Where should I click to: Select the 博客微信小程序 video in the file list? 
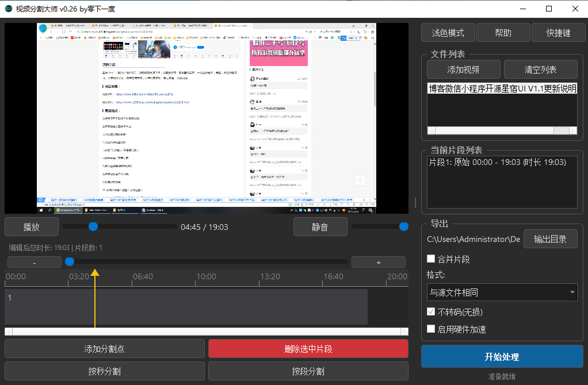[x=501, y=88]
